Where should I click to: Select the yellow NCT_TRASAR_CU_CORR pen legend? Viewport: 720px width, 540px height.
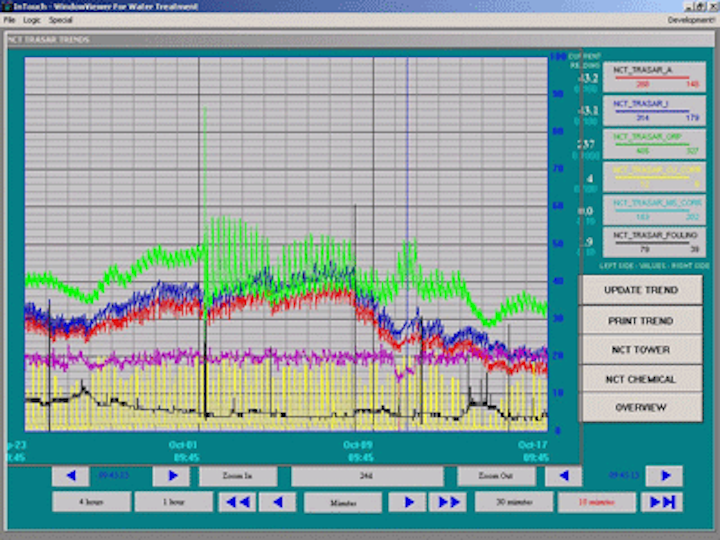coord(654,177)
